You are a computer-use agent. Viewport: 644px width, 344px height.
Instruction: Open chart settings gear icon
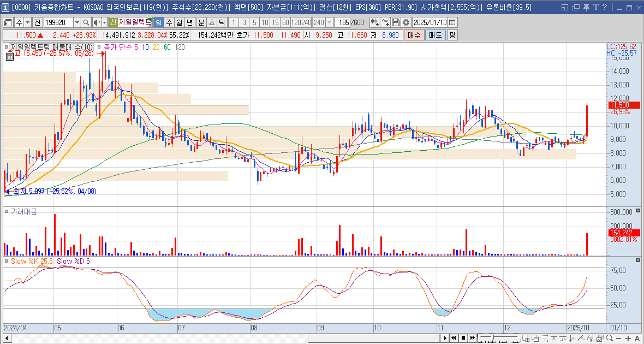click(x=406, y=22)
